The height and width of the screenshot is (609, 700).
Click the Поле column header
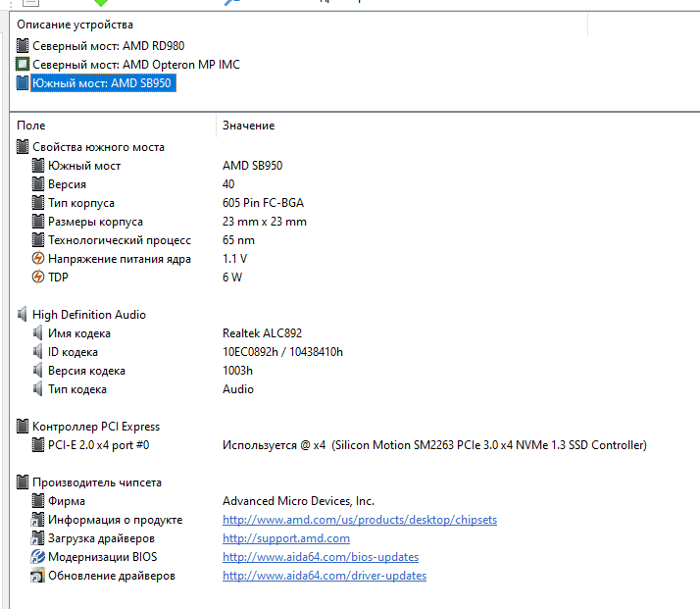pyautogui.click(x=30, y=126)
